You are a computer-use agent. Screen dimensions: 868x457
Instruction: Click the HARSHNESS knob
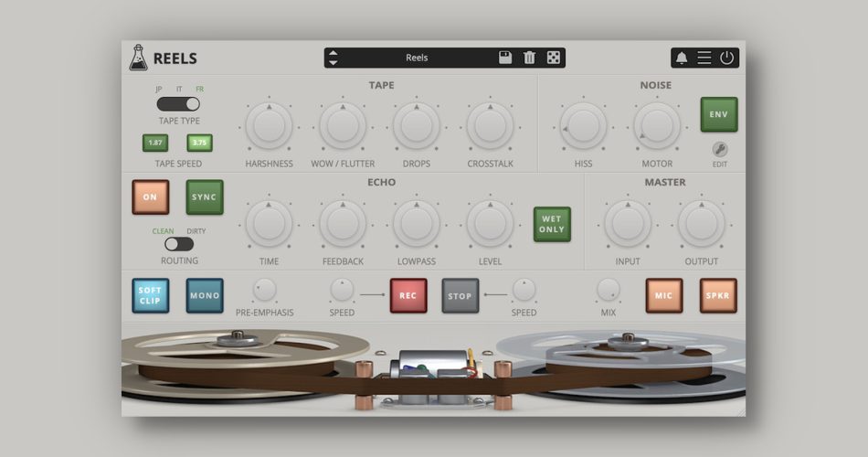pos(269,127)
